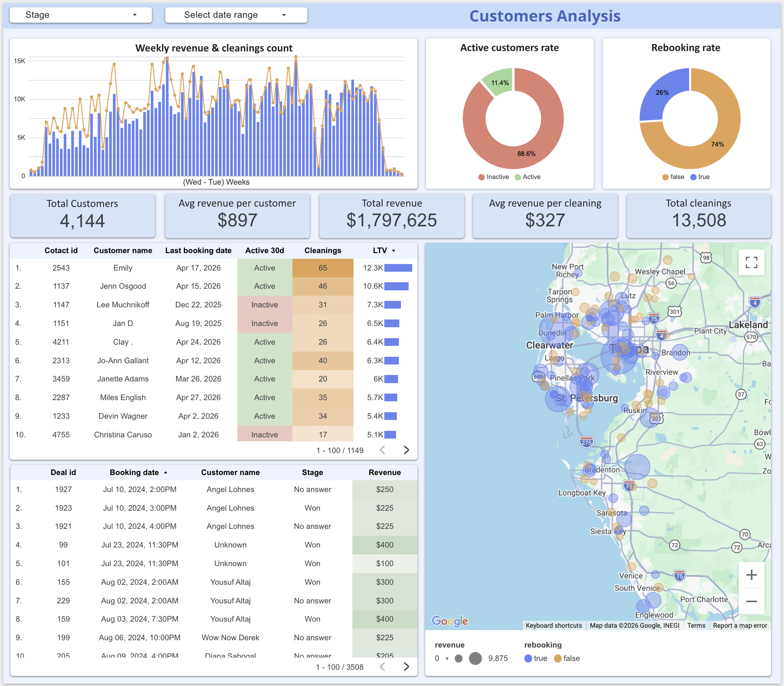
Task: Sort deals table by Stage header
Action: click(313, 473)
